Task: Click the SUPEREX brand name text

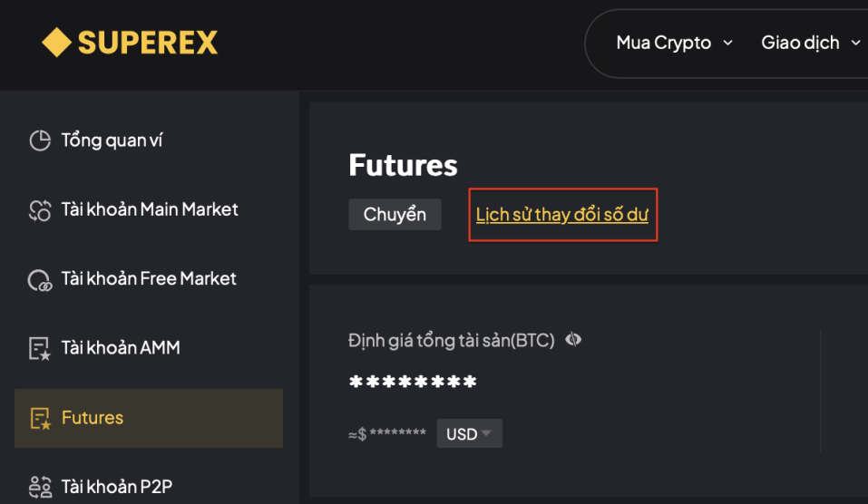Action: tap(148, 43)
